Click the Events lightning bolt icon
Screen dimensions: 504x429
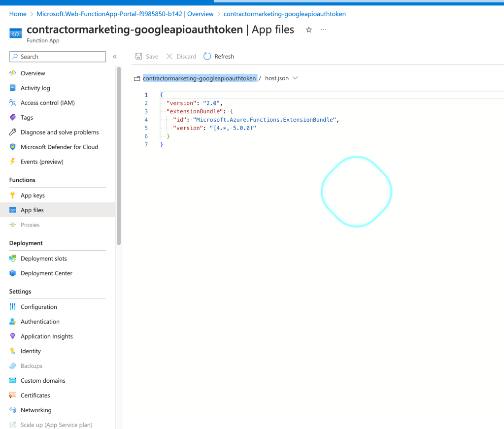(x=12, y=162)
